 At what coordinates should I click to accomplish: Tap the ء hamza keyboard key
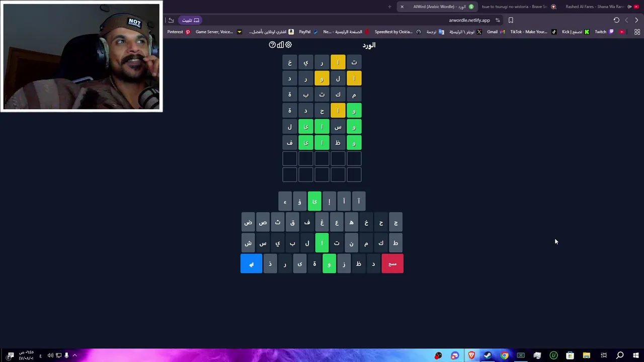pos(285,201)
